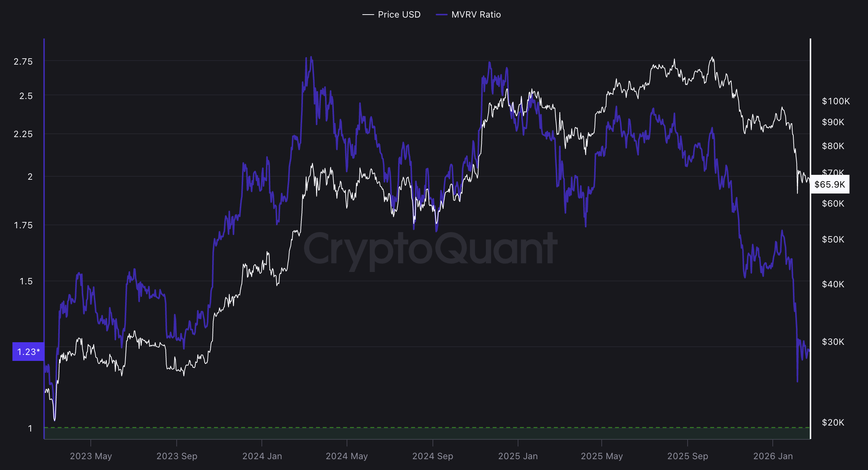This screenshot has width=868, height=470.
Task: Click the $20K right axis label
Action: (x=833, y=423)
